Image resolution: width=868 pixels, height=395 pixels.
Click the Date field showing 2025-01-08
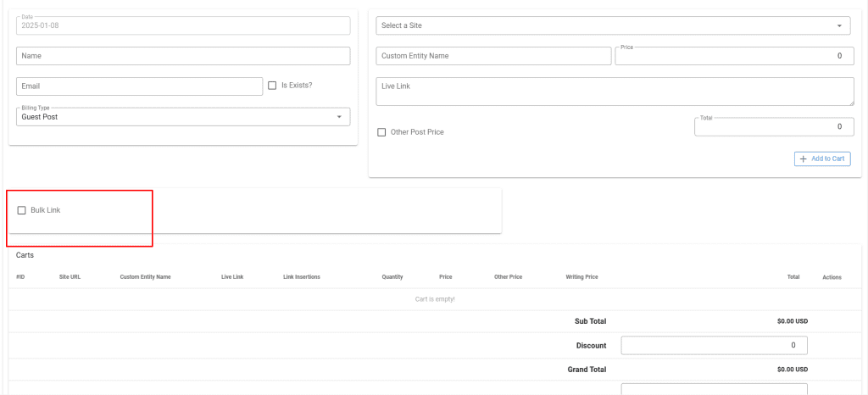[183, 26]
